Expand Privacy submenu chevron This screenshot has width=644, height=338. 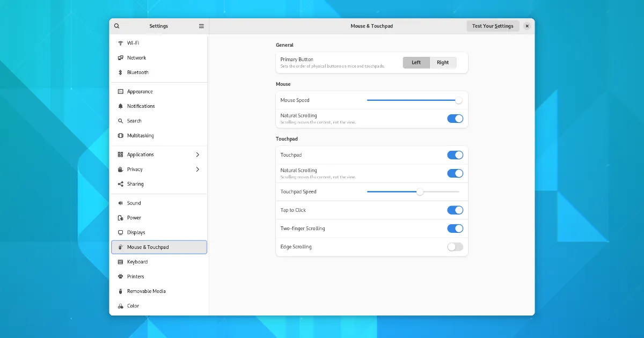[x=197, y=170]
